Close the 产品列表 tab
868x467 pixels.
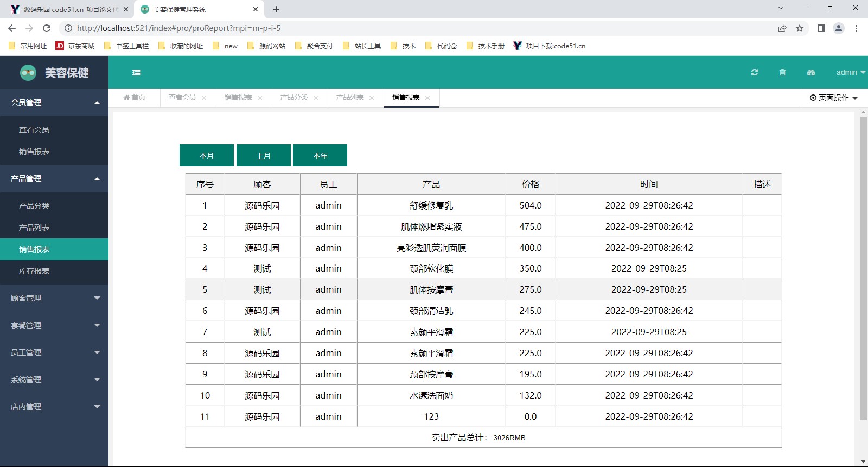pos(372,98)
